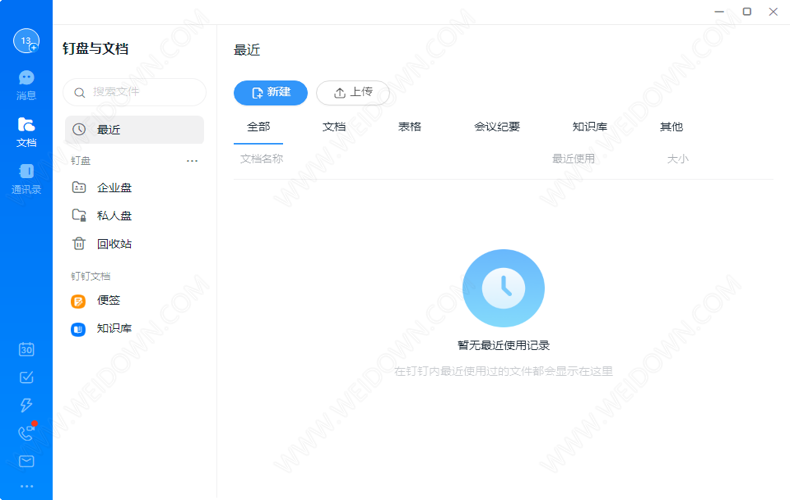Open the mail envelope icon in the sidebar
This screenshot has width=790, height=500.
[26, 461]
